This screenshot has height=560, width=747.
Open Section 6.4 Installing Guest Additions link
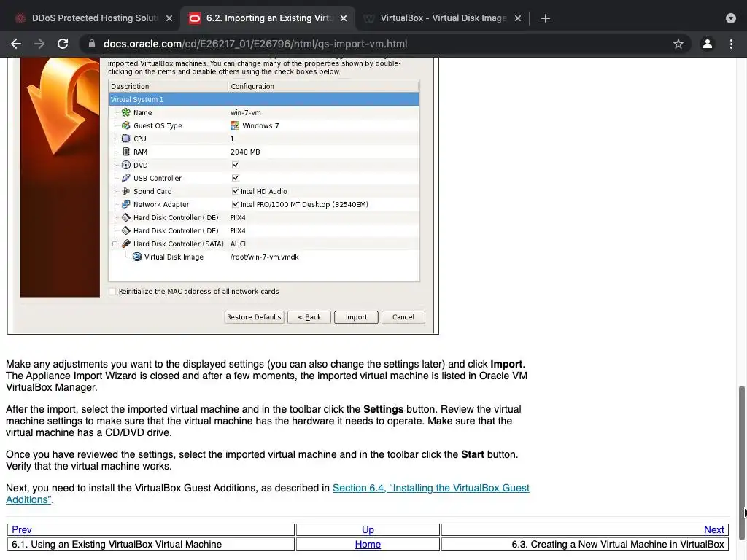430,488
